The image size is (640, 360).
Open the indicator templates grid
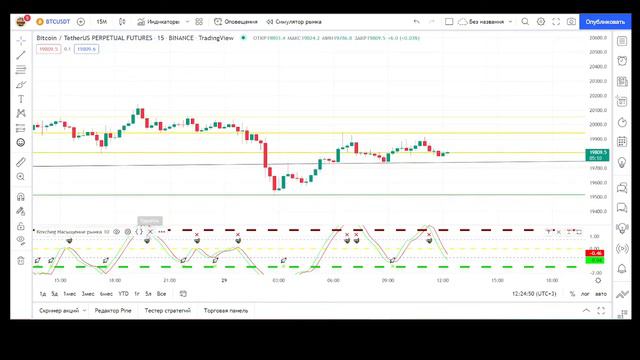(x=199, y=22)
